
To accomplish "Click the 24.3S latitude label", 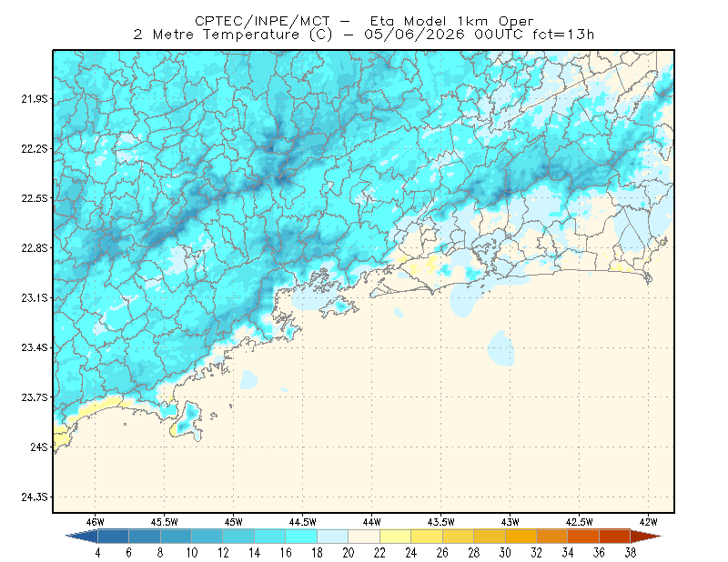I will pos(35,497).
